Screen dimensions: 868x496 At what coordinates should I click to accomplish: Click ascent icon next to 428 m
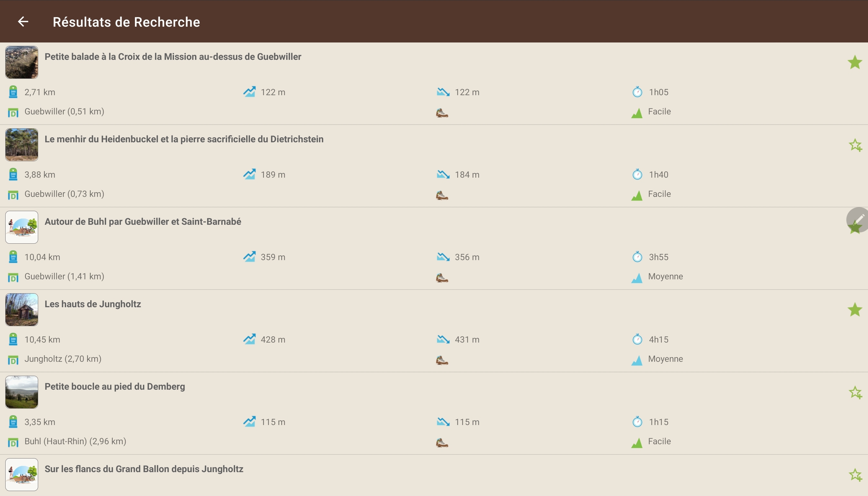[249, 339]
